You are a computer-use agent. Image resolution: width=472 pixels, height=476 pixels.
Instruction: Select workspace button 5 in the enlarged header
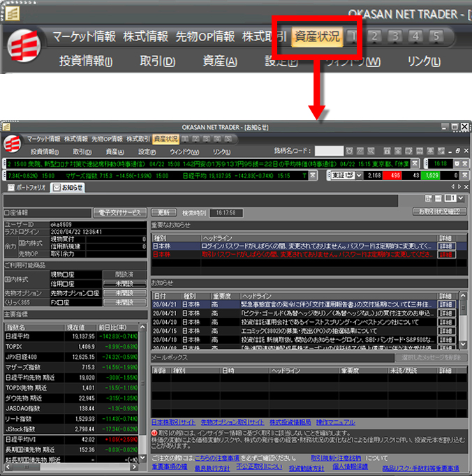click(x=436, y=36)
